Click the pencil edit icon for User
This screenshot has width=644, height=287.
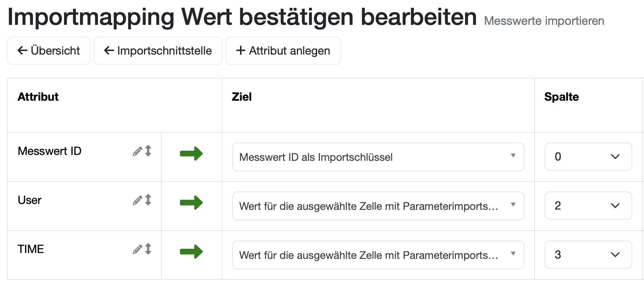tap(137, 200)
